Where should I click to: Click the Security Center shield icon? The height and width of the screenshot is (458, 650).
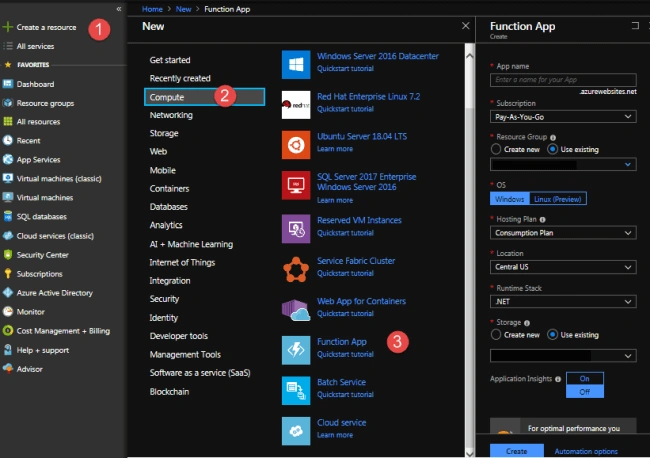tap(7, 255)
